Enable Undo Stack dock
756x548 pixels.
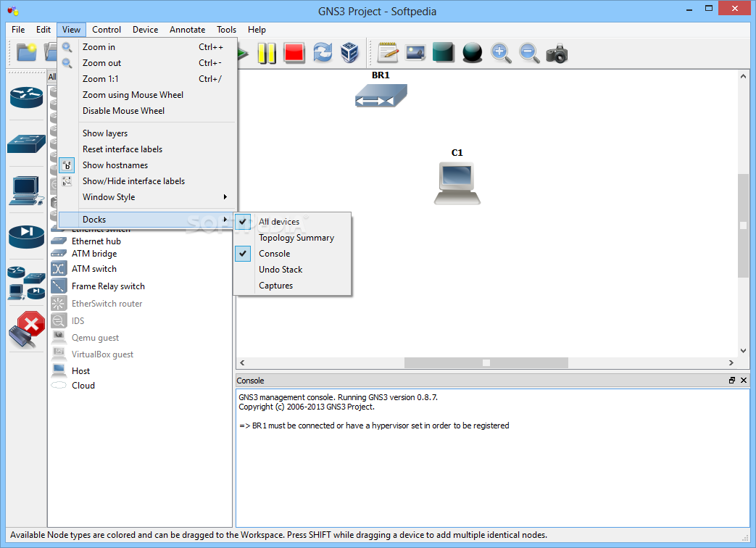pyautogui.click(x=292, y=270)
